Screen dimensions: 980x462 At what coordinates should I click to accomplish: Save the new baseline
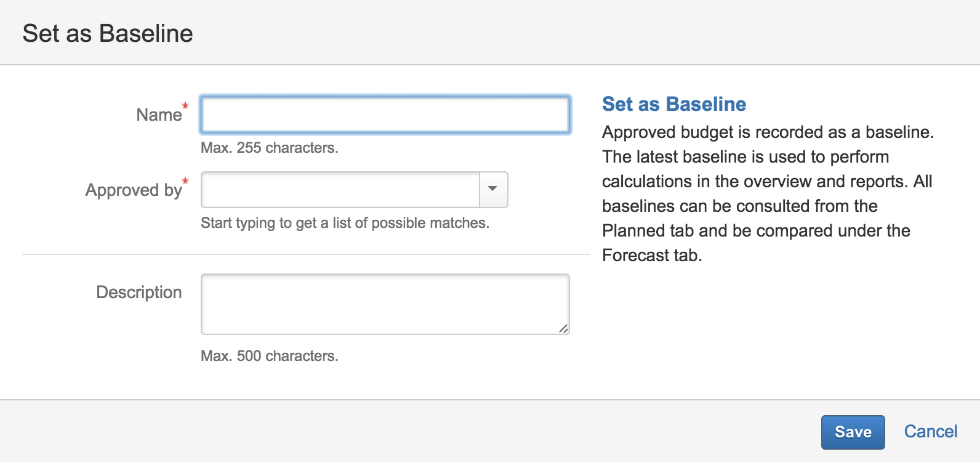(853, 432)
